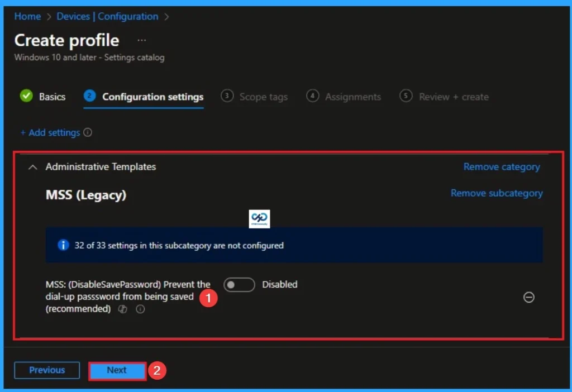Open the info tooltip on the DisableSavePassword setting
Viewport: 572px width, 392px height.
(x=140, y=309)
